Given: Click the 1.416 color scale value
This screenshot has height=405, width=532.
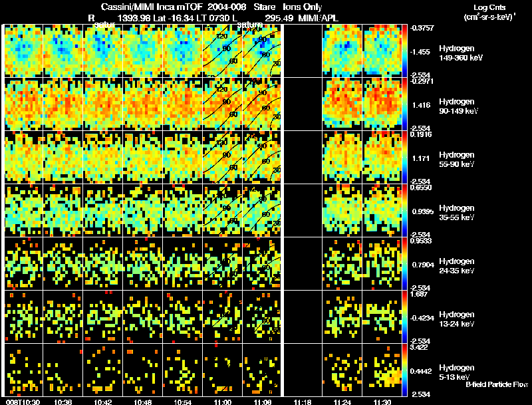Looking at the screenshot, I should point(421,105).
